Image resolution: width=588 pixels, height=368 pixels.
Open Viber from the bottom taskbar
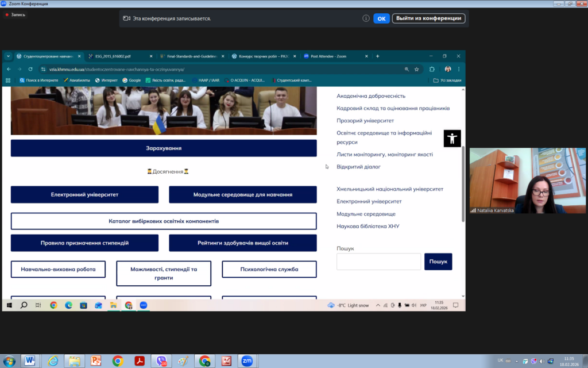pyautogui.click(x=161, y=361)
